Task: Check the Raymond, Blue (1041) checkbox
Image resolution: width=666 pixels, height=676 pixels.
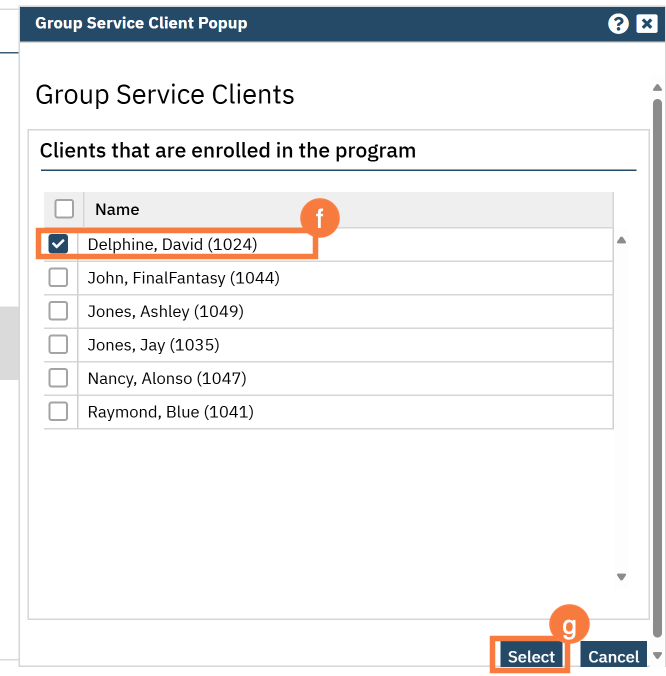Action: (x=59, y=411)
